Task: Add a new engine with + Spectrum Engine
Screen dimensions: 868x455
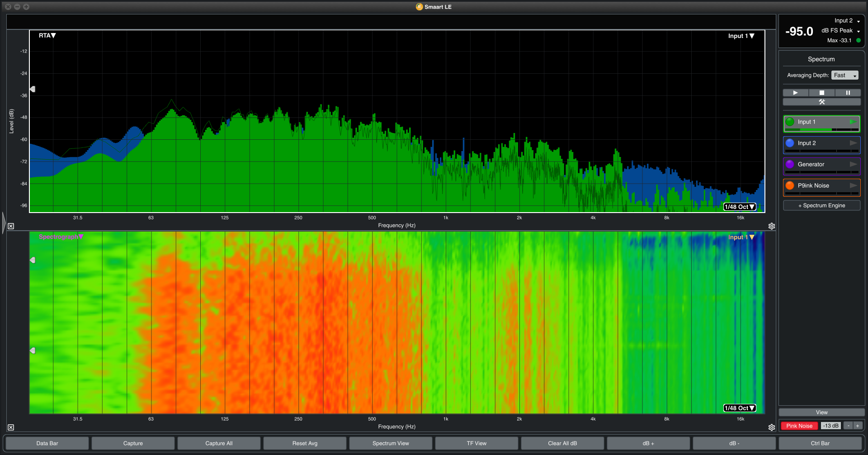Action: [822, 205]
